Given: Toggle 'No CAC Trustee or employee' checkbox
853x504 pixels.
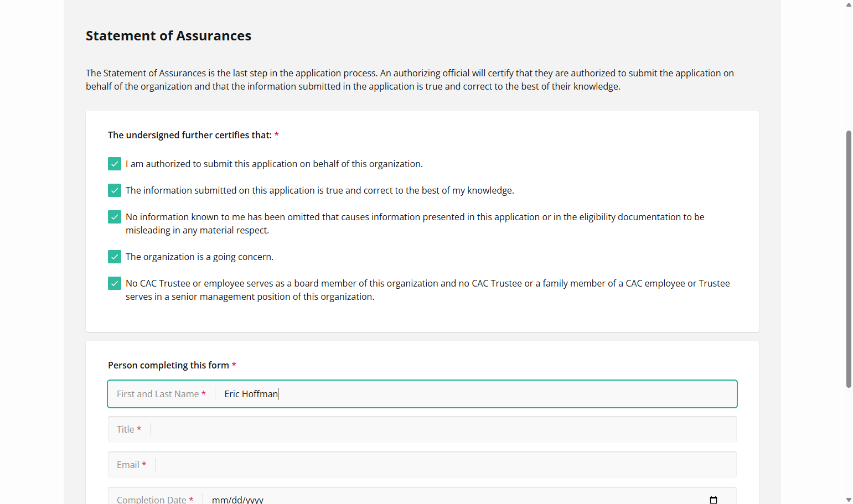Looking at the screenshot, I should pos(115,283).
